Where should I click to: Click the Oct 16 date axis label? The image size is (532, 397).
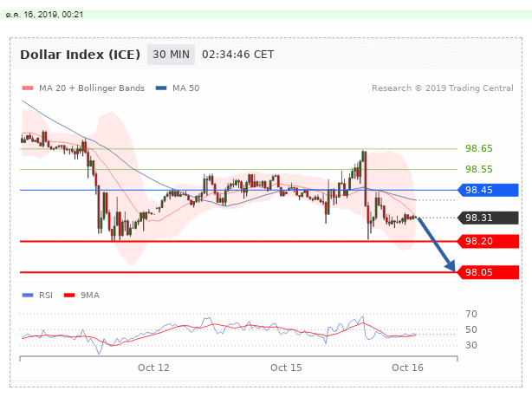pos(407,368)
